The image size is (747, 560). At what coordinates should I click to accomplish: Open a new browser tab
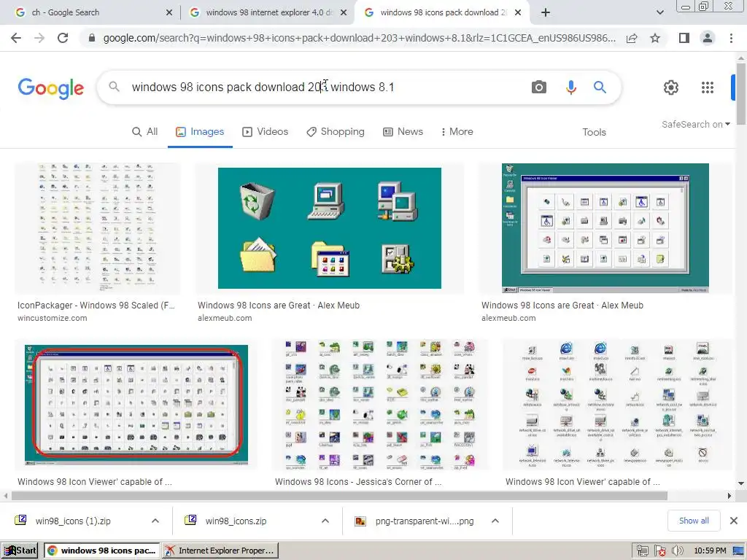(x=546, y=12)
